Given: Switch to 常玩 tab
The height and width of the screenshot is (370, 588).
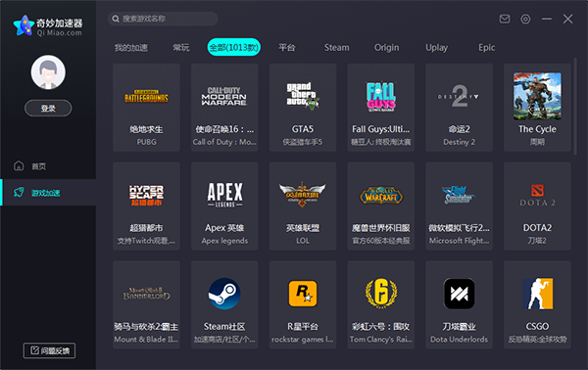Looking at the screenshot, I should [181, 48].
